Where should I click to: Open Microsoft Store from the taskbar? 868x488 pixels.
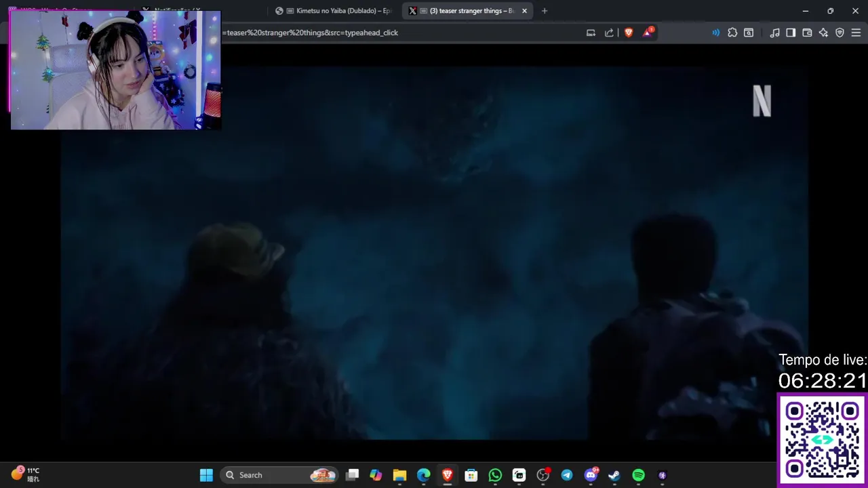point(471,475)
